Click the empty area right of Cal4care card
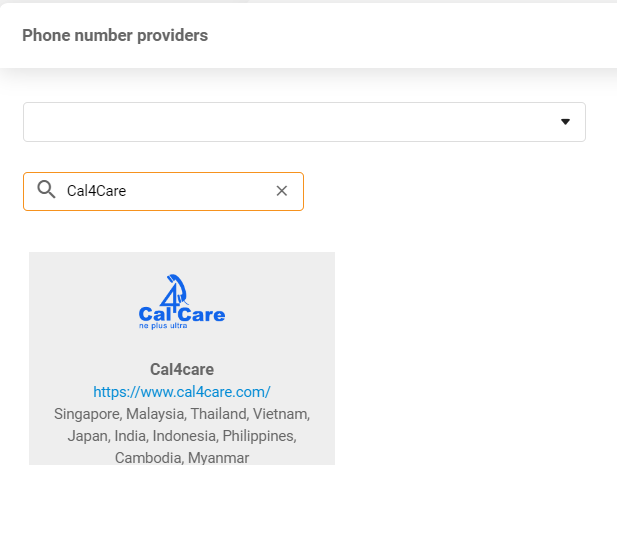Screen dimensions: 617x548 click(x=470, y=360)
